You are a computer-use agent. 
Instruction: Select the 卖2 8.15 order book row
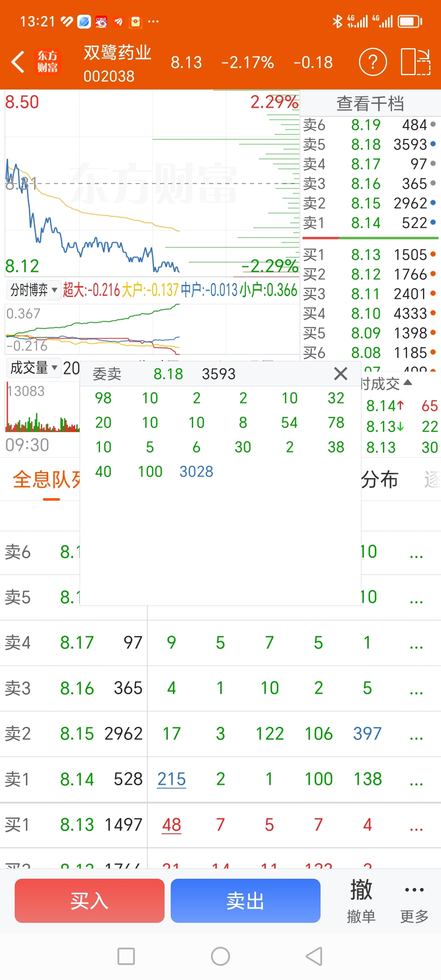pos(370,203)
